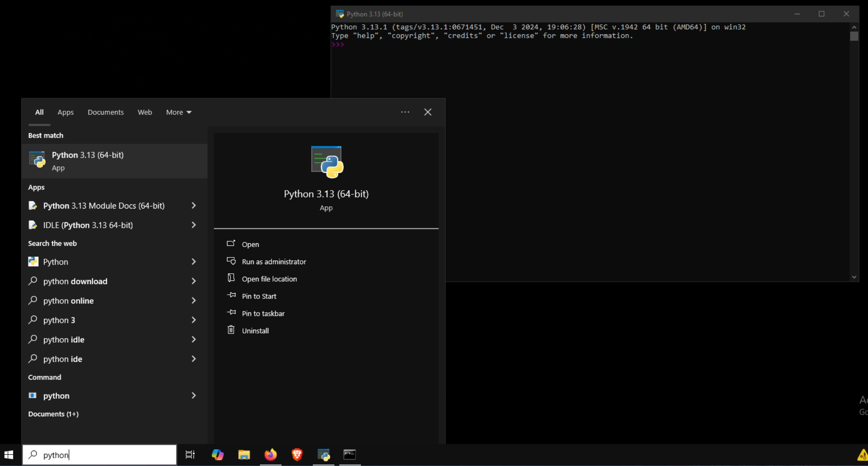
Task: Switch to the Apps search tab
Action: coord(66,112)
